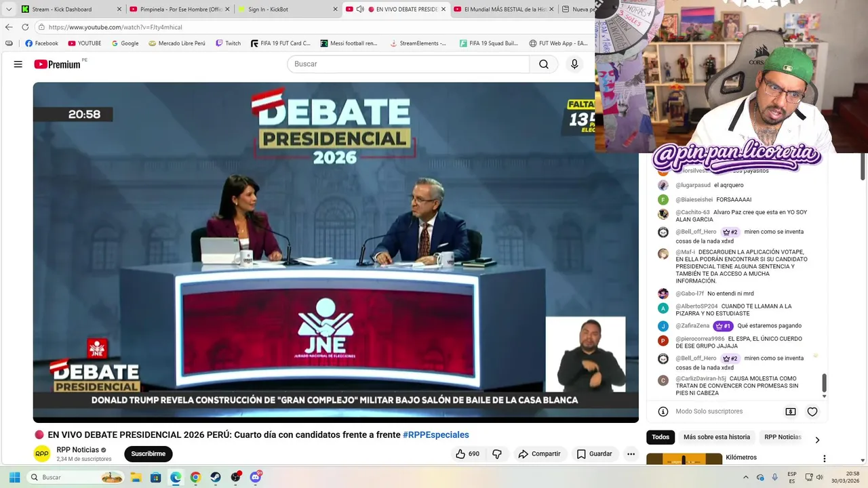Viewport: 868px width, 488px height.
Task: Show more filter chips with right arrow
Action: [817, 439]
